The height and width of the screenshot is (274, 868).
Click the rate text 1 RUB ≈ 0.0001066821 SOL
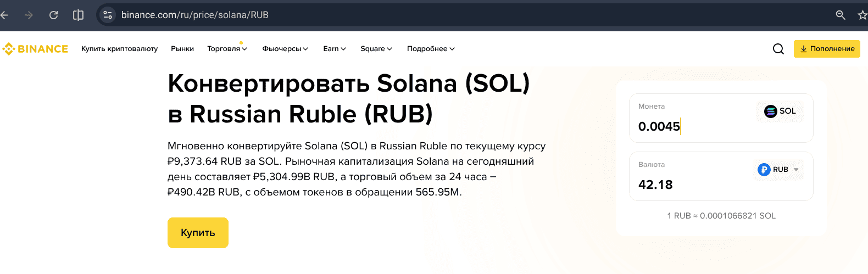click(x=721, y=216)
